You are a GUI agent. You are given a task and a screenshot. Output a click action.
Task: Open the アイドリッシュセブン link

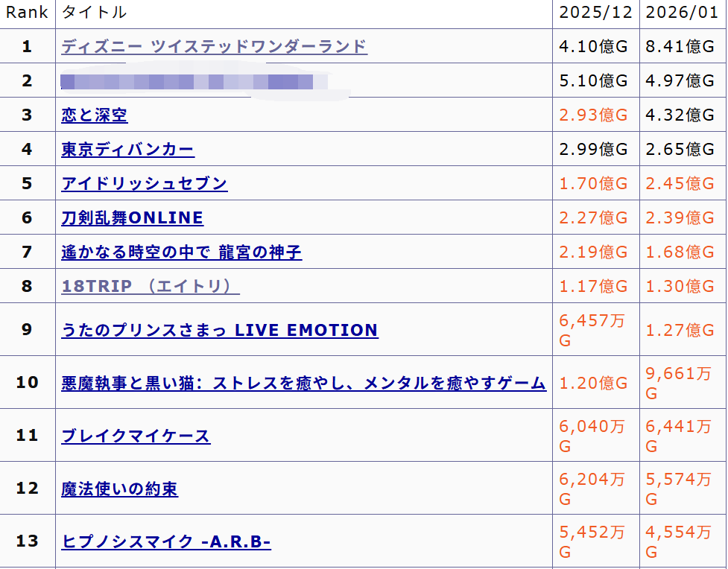coord(145,184)
